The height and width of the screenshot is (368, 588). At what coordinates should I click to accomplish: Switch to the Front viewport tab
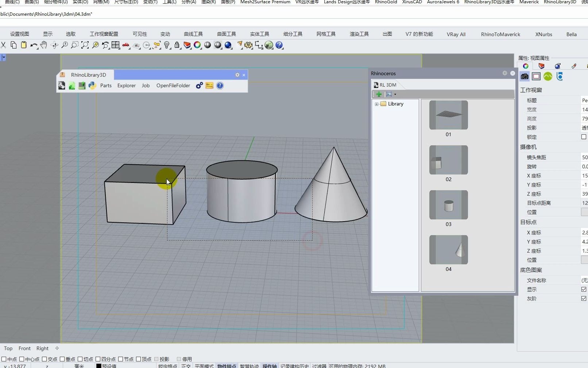coord(24,348)
